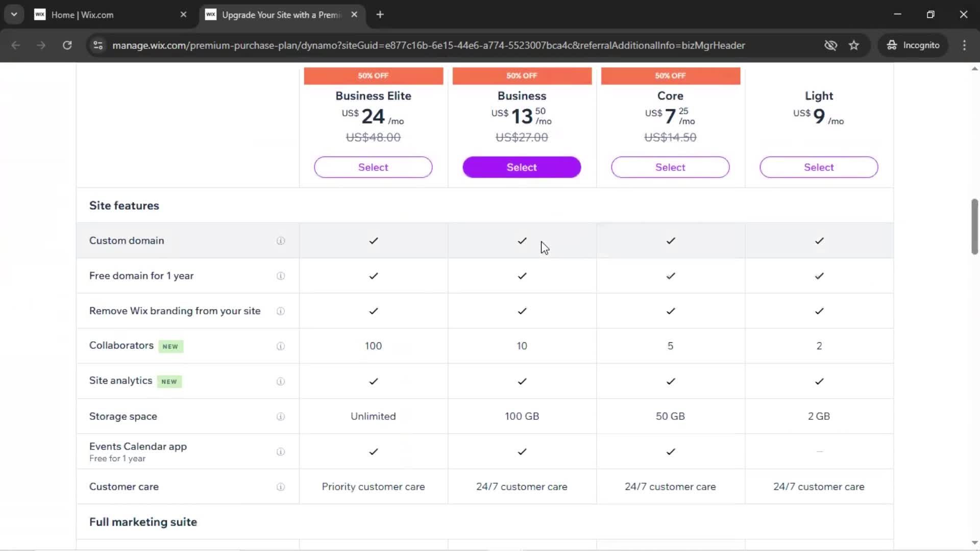Click the Full marketing suite heading
980x551 pixels.
point(143,522)
